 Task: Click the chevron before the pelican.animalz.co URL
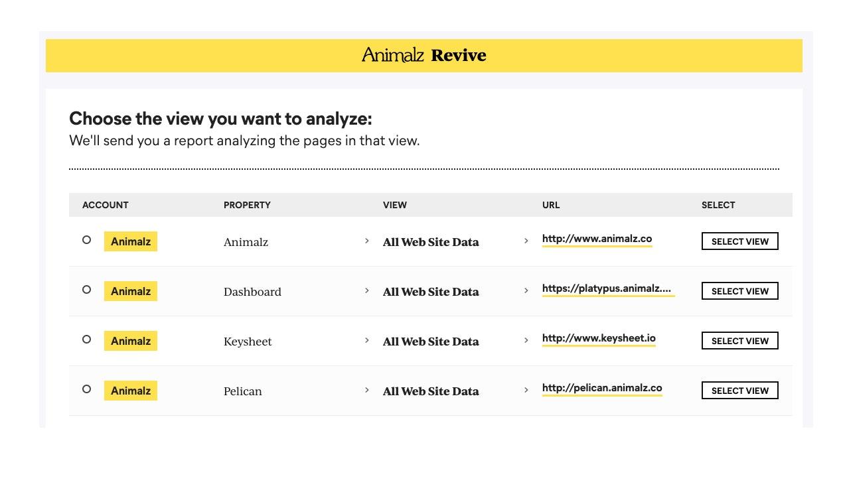[526, 390]
